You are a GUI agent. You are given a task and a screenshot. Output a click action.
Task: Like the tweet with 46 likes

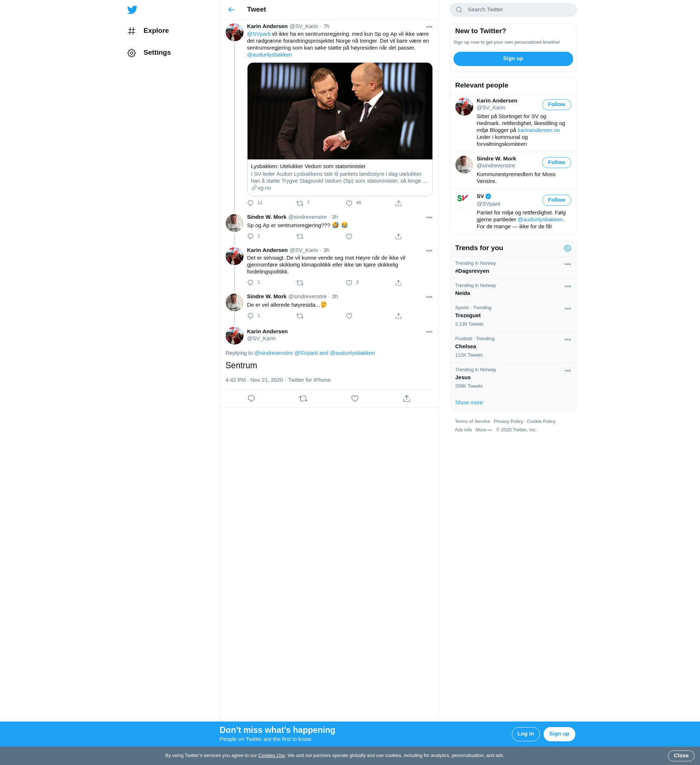pos(349,203)
